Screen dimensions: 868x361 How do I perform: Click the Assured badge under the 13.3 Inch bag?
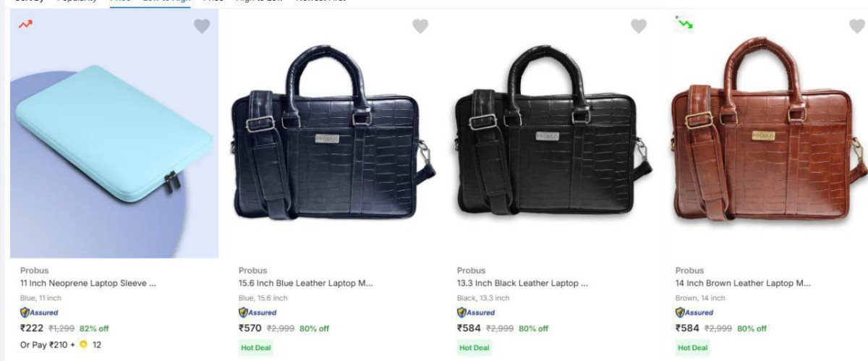click(476, 313)
